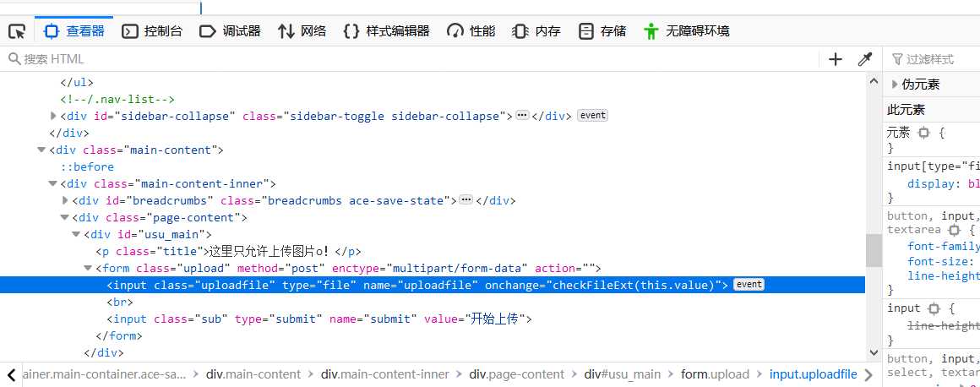Open the 无障碍环境 accessibility tab
The height and width of the screenshot is (387, 980).
pos(686,31)
